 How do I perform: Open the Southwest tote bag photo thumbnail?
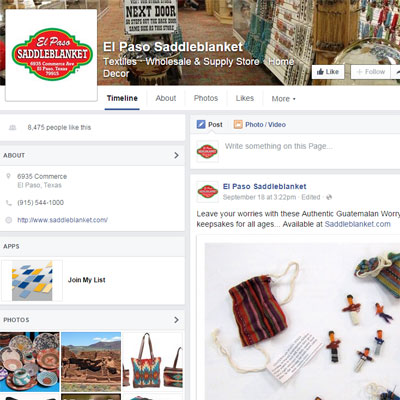(153, 362)
